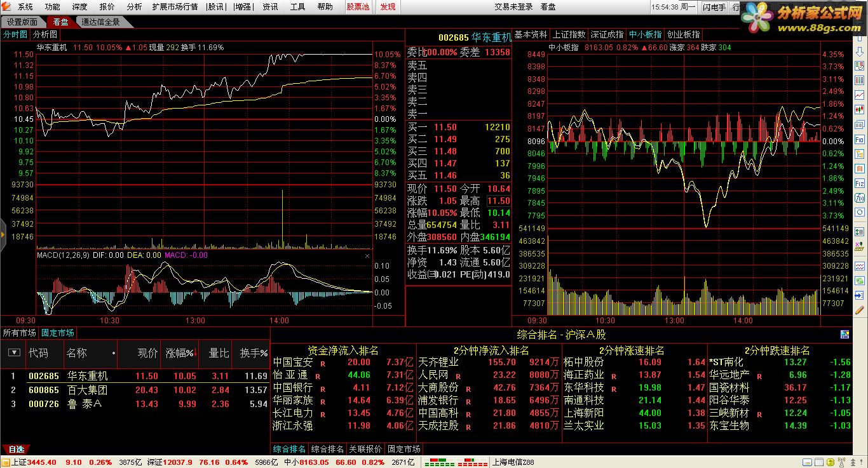Click the down-arrow icon in right sidebar
This screenshot has width=868, height=468.
[x=860, y=51]
